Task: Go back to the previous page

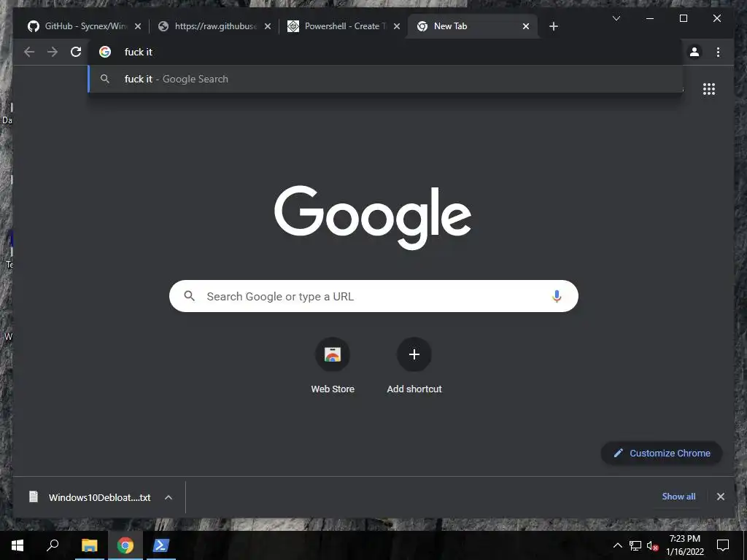Action: [x=29, y=52]
